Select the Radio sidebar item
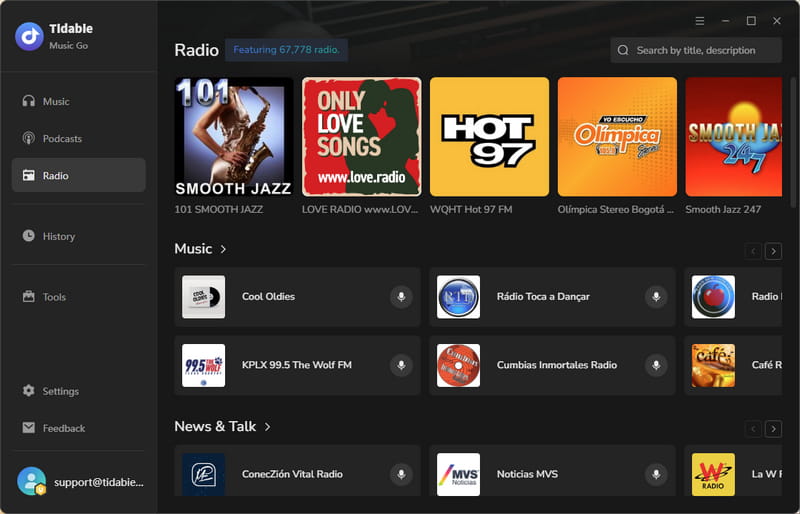800x514 pixels. point(79,175)
